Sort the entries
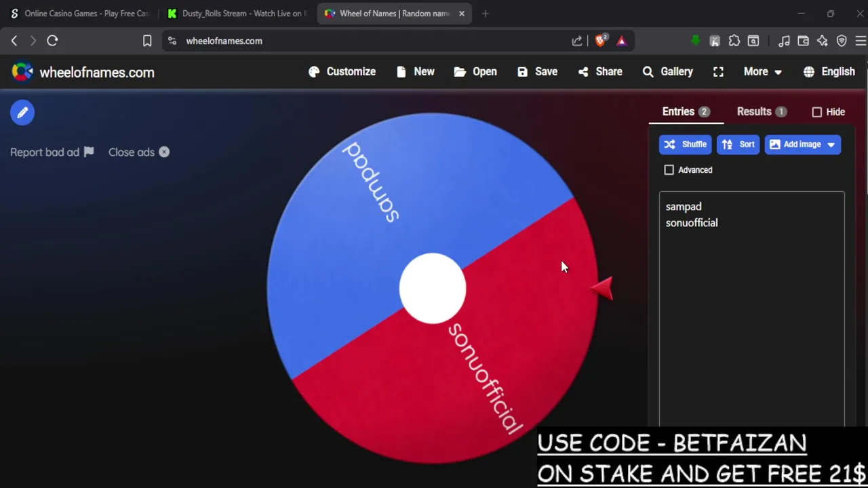 [738, 144]
